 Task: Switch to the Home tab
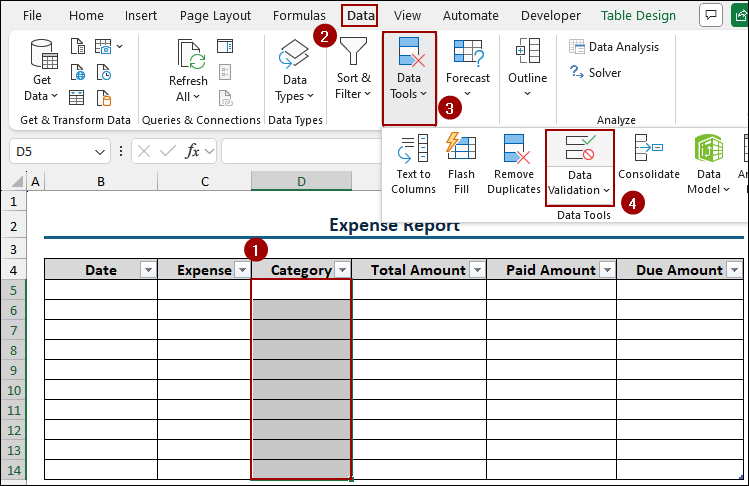coord(86,15)
